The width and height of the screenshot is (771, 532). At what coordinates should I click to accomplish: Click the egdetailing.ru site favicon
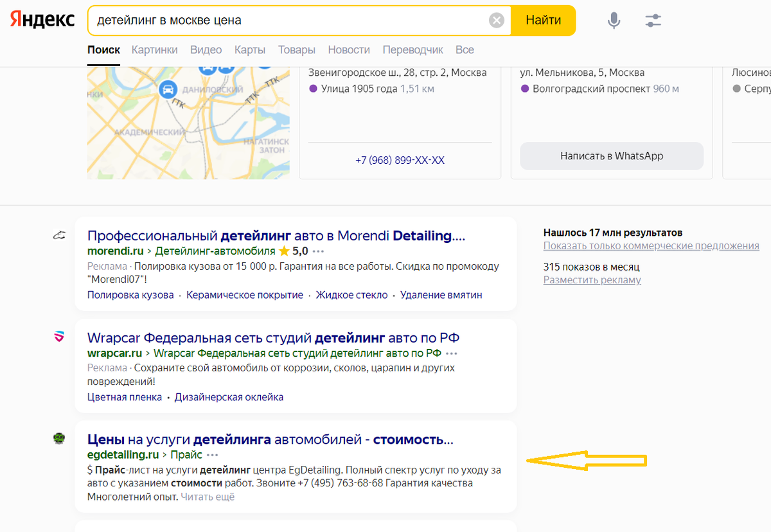59,438
